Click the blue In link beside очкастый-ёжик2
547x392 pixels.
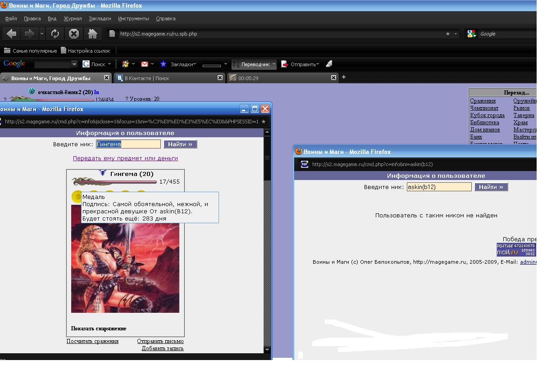click(96, 92)
